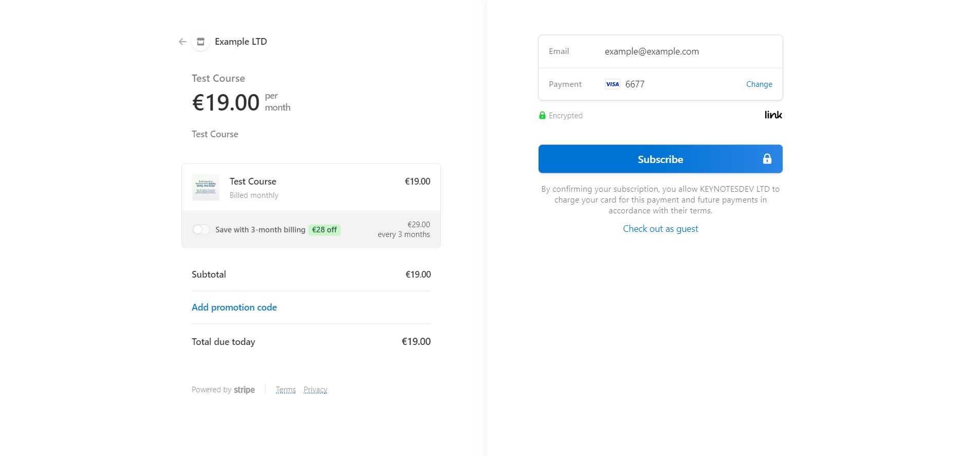Click the Example LTD store icon

tap(200, 42)
